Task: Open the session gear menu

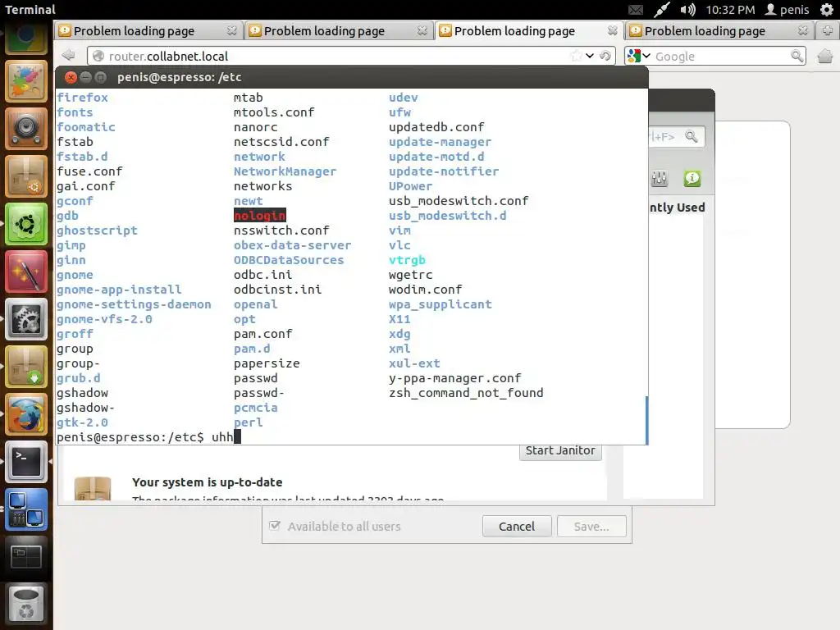Action: 827,10
